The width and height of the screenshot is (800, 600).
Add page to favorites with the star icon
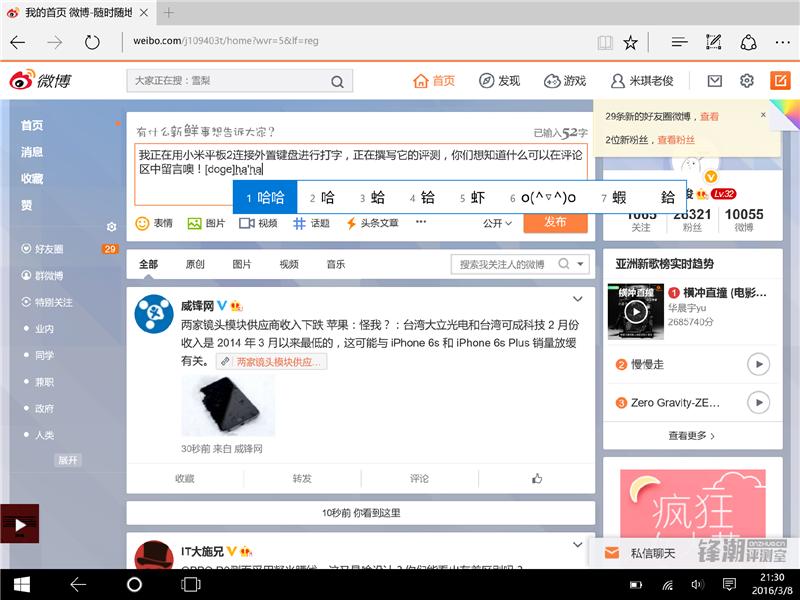pyautogui.click(x=630, y=43)
